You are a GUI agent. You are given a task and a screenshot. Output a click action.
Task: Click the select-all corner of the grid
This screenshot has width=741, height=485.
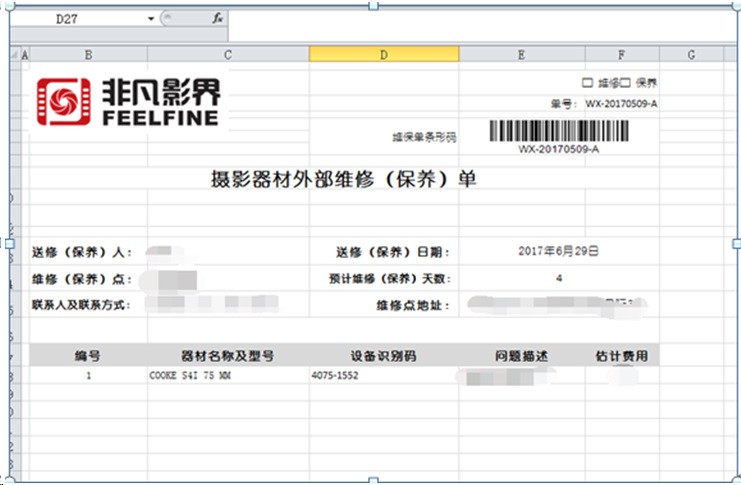tap(17, 54)
